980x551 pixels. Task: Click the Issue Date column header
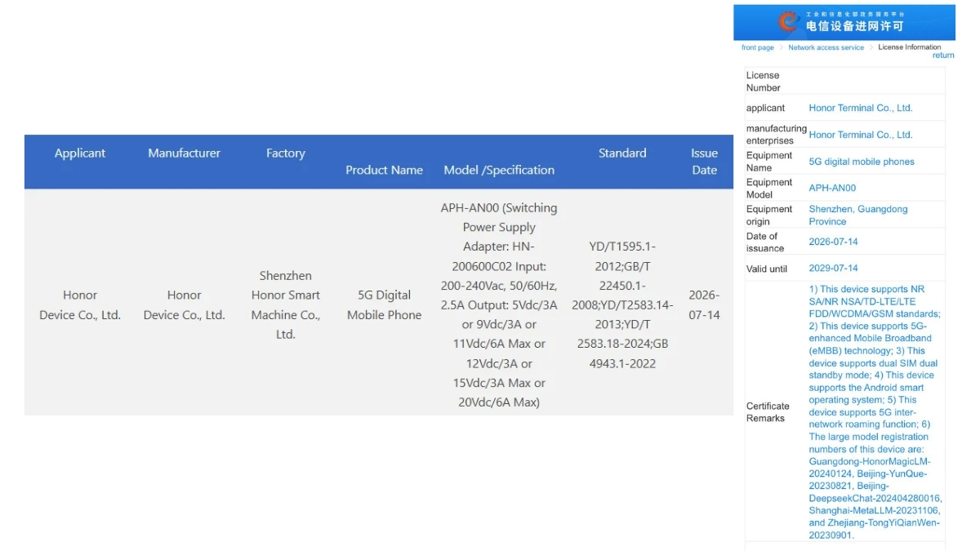pyautogui.click(x=704, y=162)
